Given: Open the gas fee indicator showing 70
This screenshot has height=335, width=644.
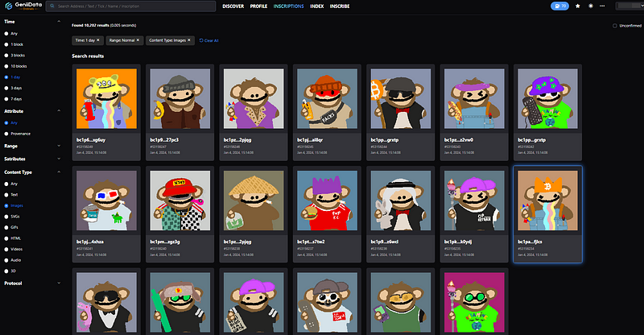Looking at the screenshot, I should click(559, 6).
